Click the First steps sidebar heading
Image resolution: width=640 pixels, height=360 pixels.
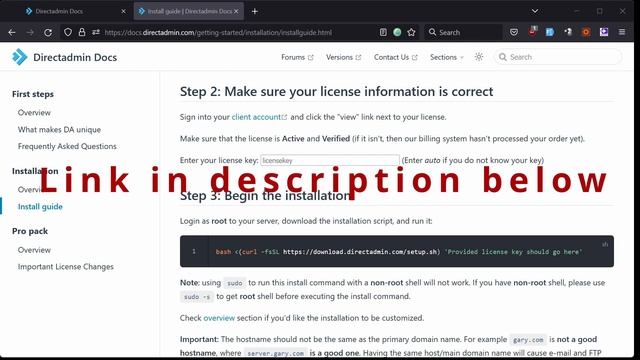(x=33, y=94)
